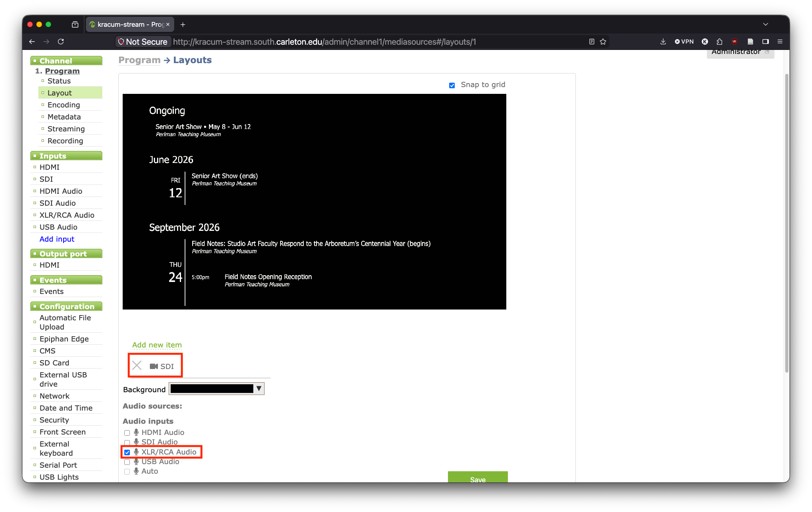Screen dimensions: 812x512
Task: Toggle the Auto audio checkbox
Action: tap(127, 472)
